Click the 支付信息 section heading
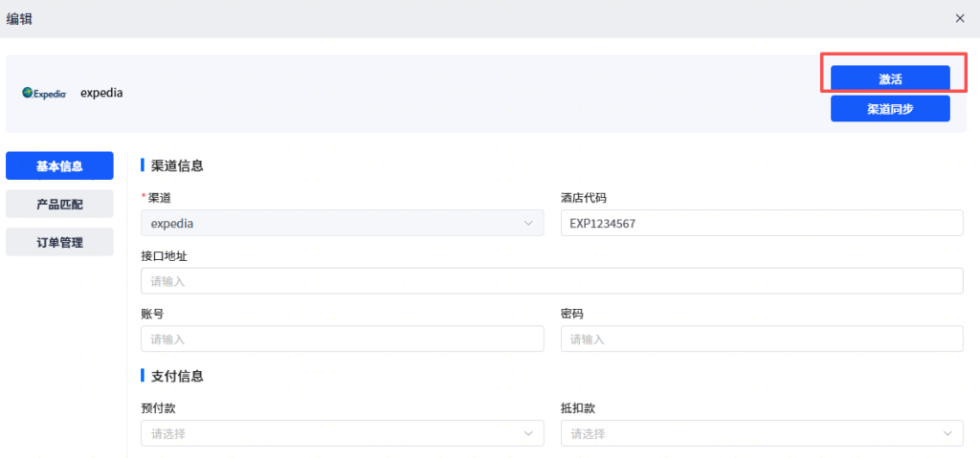 pos(177,376)
